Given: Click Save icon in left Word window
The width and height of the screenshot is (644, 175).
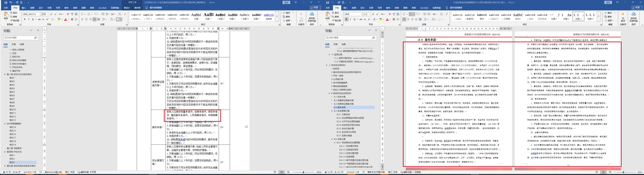Looking at the screenshot, I should (6, 3).
